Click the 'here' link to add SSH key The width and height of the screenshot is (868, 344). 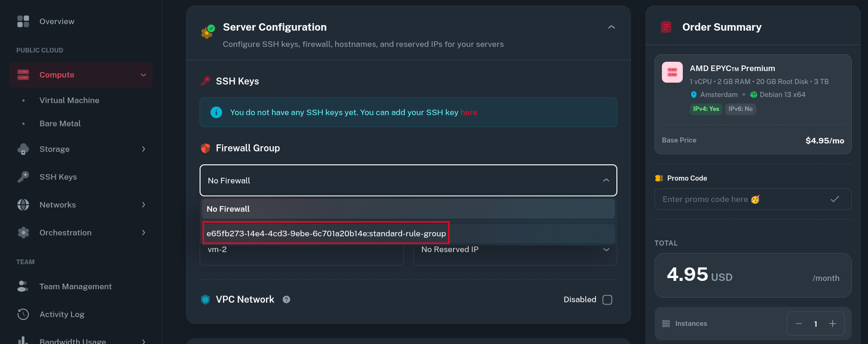(x=469, y=112)
